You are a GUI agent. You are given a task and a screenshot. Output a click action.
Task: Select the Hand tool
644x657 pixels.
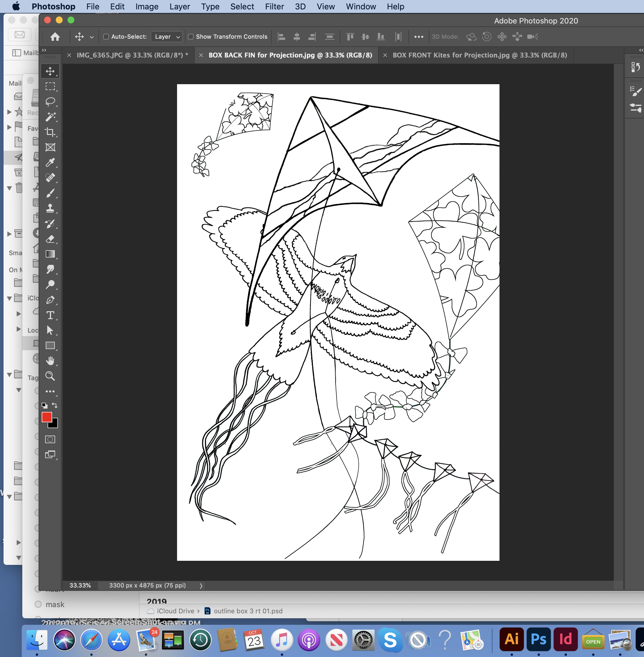coord(50,361)
